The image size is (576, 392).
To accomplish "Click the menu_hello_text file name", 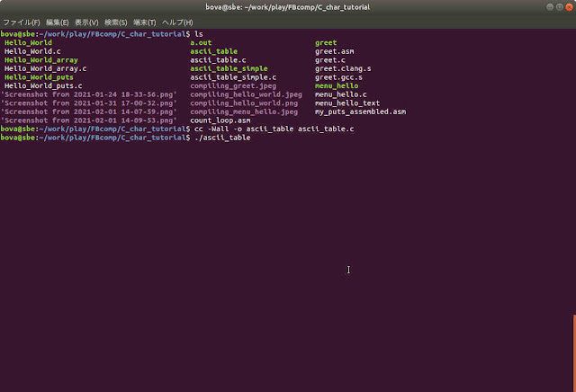I will tap(347, 103).
